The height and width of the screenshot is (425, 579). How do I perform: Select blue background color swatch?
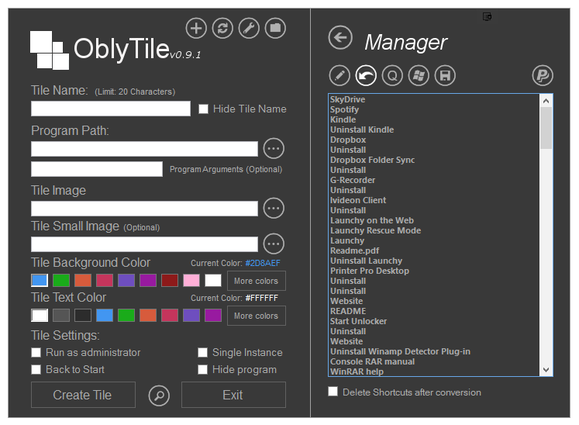point(40,281)
